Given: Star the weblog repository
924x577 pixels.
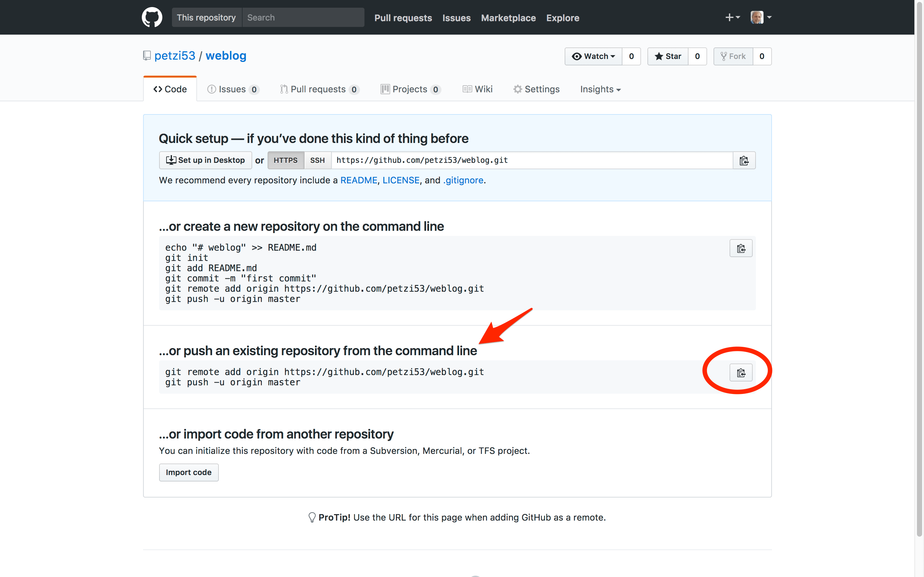Looking at the screenshot, I should 668,56.
